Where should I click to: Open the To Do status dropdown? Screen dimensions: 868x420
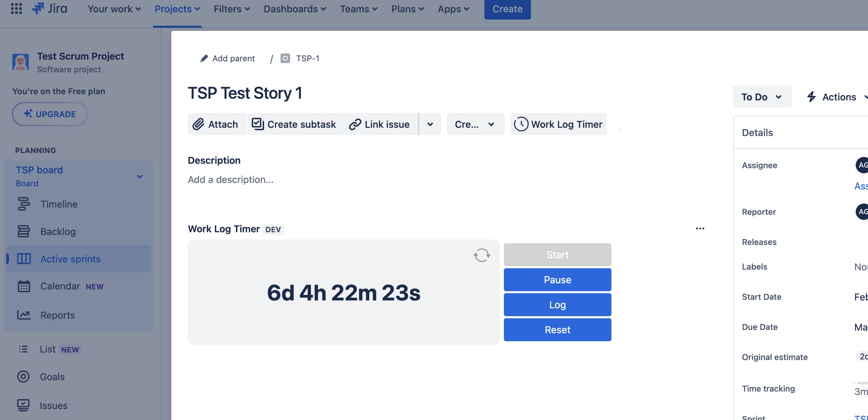[762, 97]
